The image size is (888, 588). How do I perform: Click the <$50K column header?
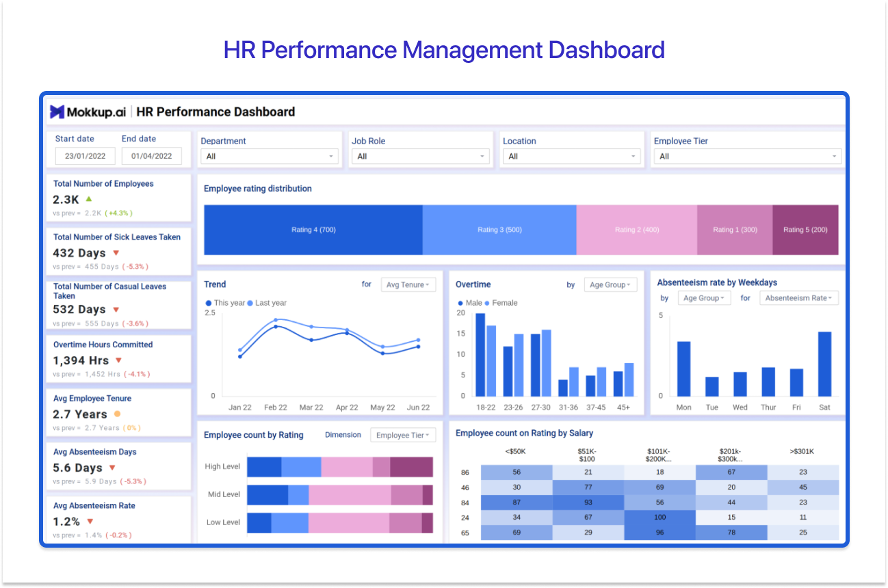coord(516,452)
